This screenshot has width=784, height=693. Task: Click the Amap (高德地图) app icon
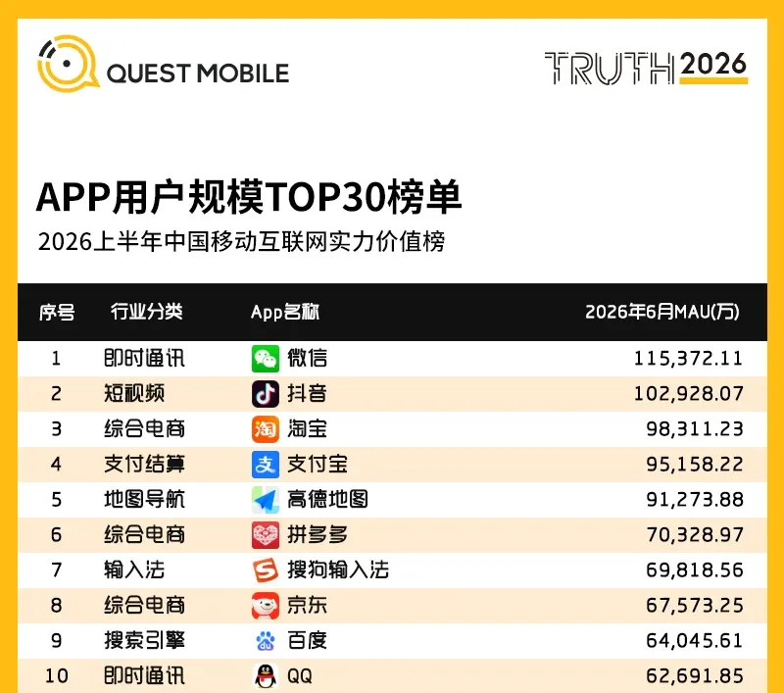click(x=265, y=500)
